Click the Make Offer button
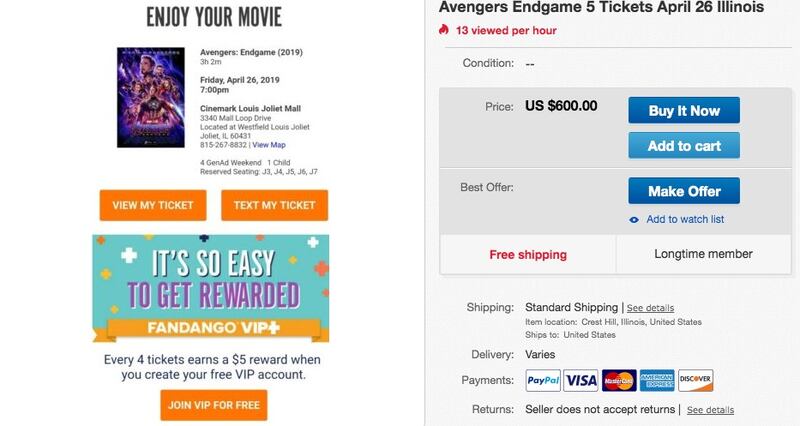 (684, 191)
